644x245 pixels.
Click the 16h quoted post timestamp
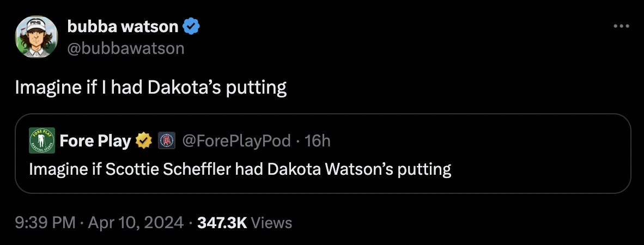tap(318, 142)
